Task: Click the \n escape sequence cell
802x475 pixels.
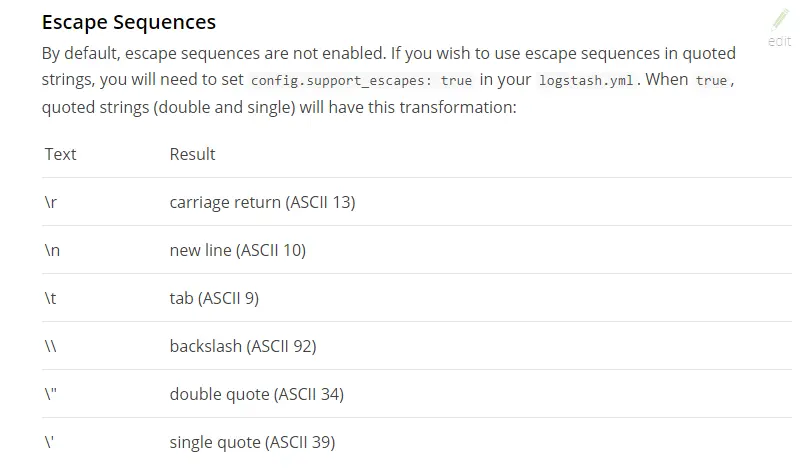Action: (x=52, y=251)
